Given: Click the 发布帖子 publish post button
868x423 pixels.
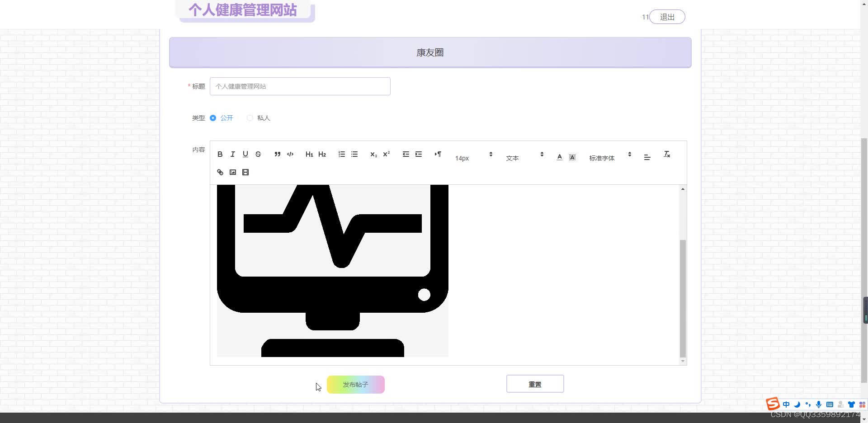Looking at the screenshot, I should tap(356, 385).
